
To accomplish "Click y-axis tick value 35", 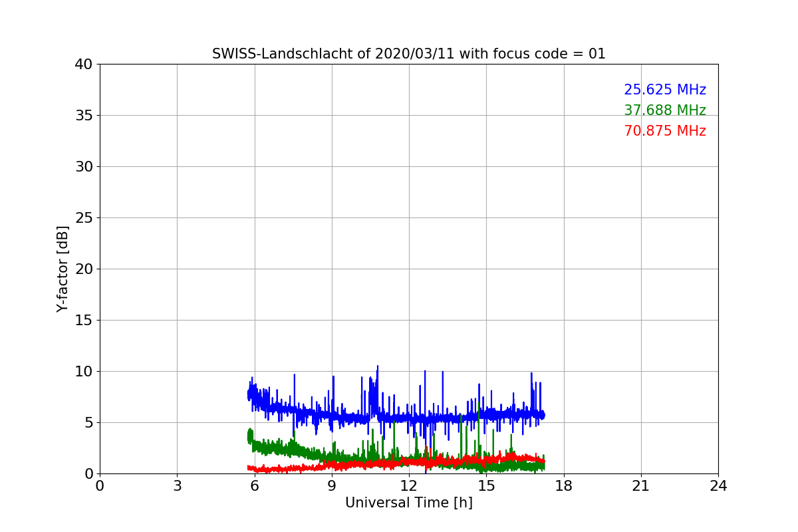I will coord(83,116).
